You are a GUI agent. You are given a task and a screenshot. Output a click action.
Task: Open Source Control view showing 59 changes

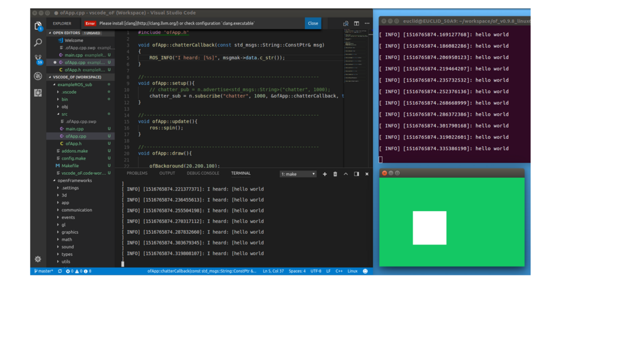(x=37, y=58)
